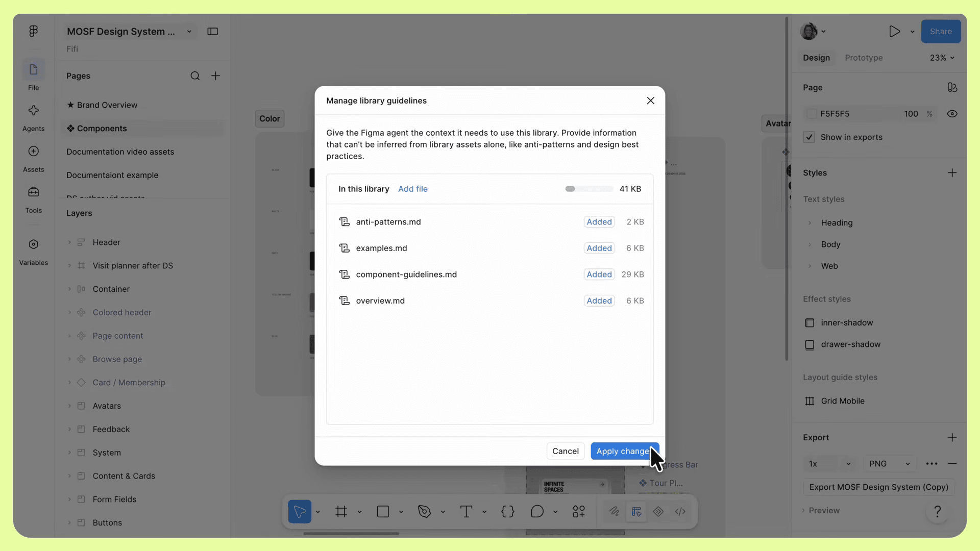Screen dimensions: 980x551
Task: Select the Rectangle shape tool
Action: (383, 511)
